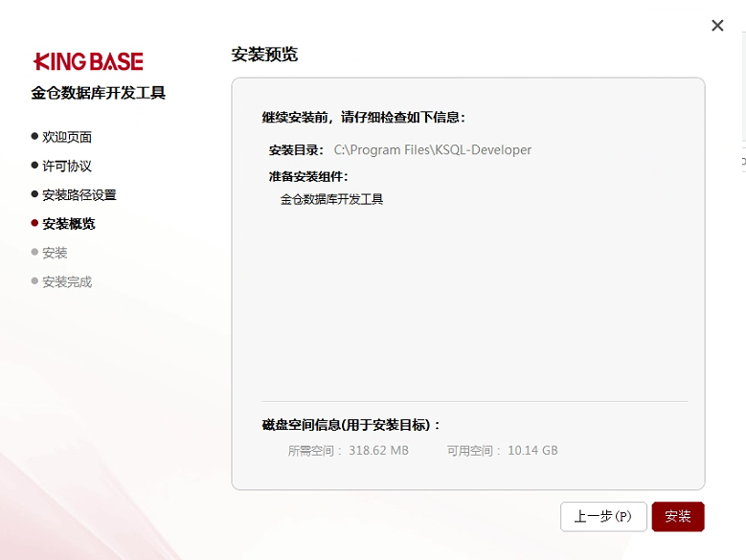Click the available space value 10.14 GB
This screenshot has width=746, height=560.
click(532, 450)
